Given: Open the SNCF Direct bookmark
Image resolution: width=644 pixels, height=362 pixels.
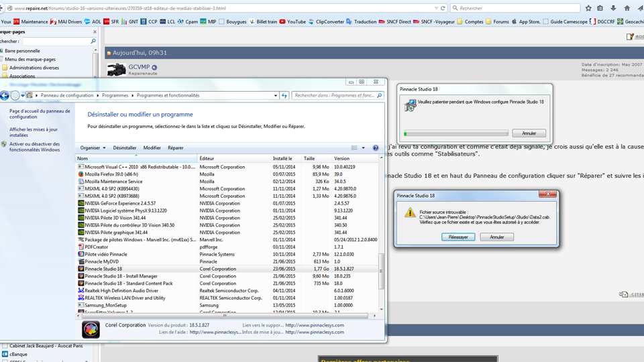Looking at the screenshot, I should [x=394, y=21].
